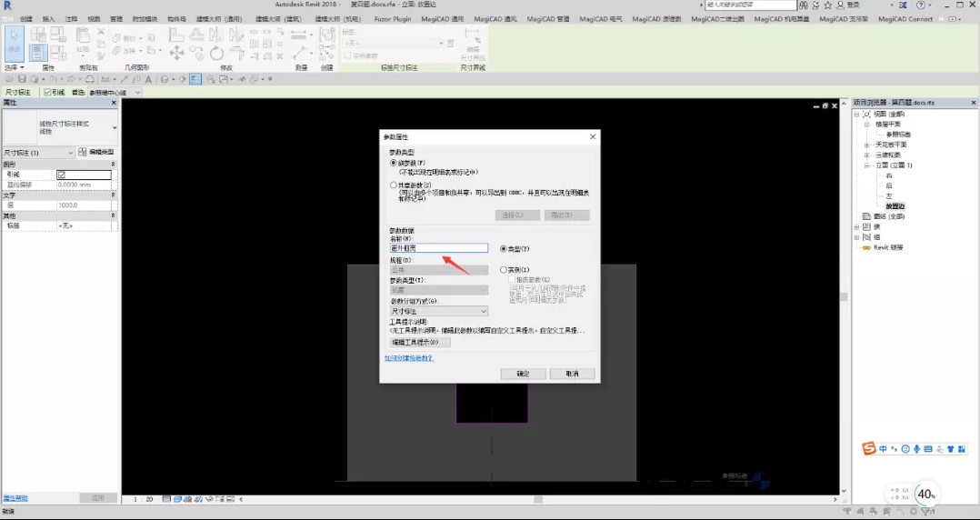Screen dimensions: 980x520
Task: Click the Redo icon in quick access toolbar
Action: (70, 79)
